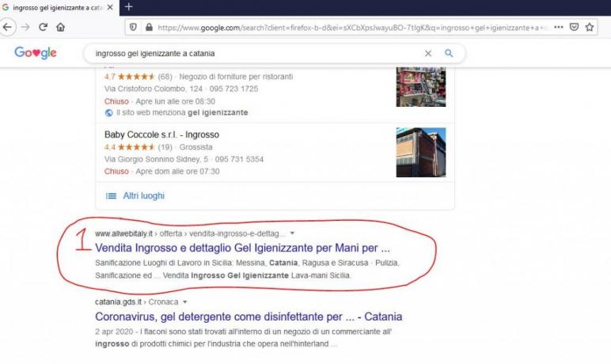The width and height of the screenshot is (611, 364).
Task: Open the restaurant supplies shop photo
Action: [421, 86]
